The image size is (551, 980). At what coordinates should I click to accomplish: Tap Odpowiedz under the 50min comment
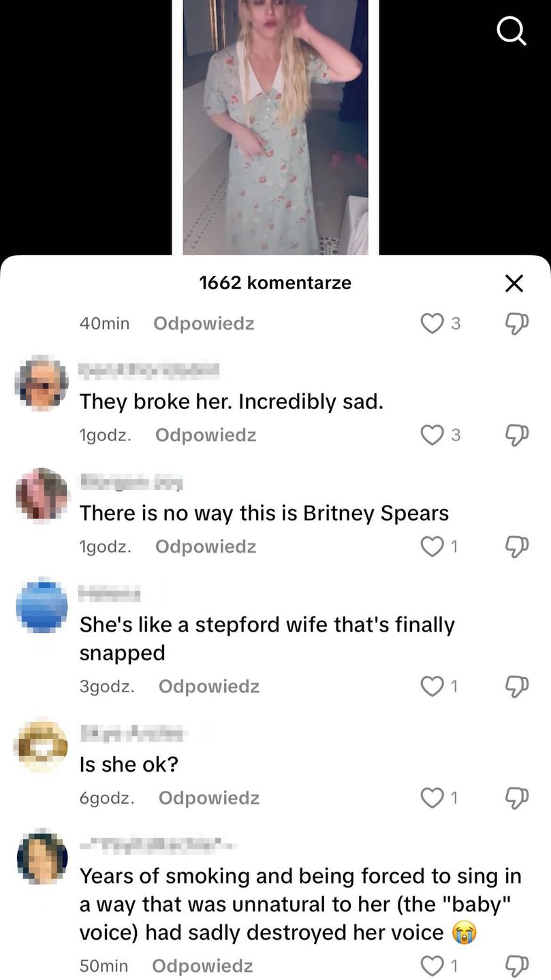point(202,966)
